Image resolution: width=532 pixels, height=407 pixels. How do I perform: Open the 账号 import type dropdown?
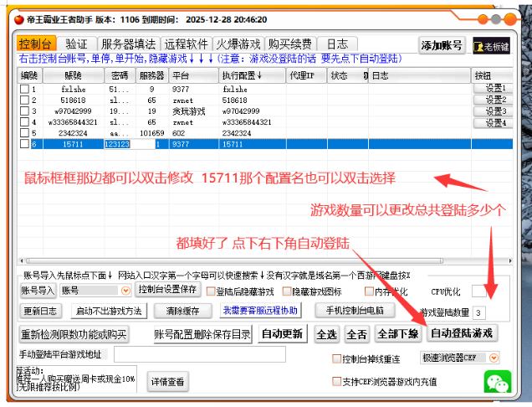click(125, 291)
